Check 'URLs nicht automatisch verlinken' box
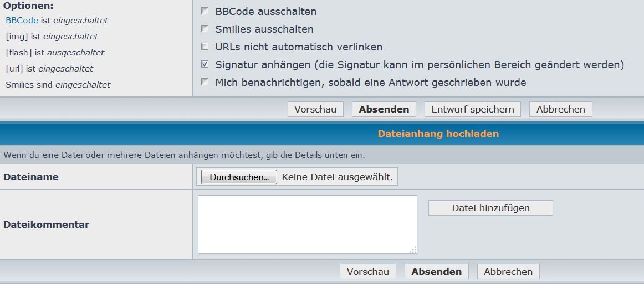Image resolution: width=644 pixels, height=290 pixels. pyautogui.click(x=205, y=47)
